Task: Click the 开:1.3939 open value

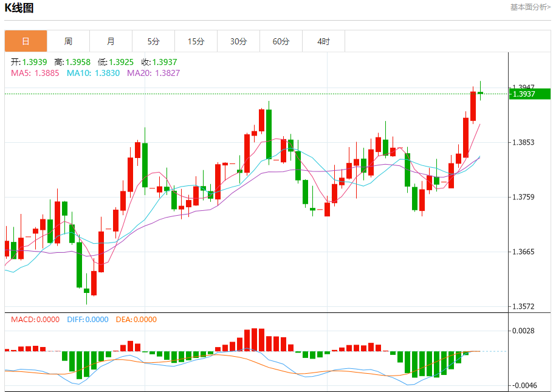Action: pos(29,62)
